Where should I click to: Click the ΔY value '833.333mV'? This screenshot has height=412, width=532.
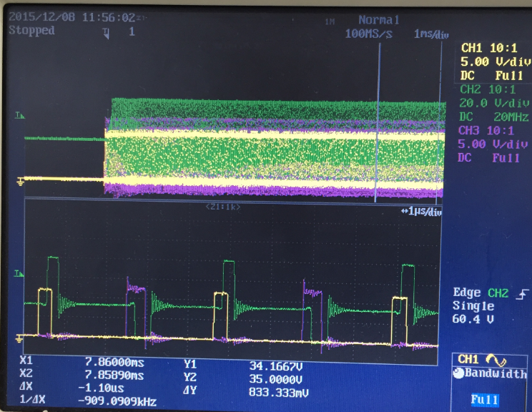coord(279,392)
